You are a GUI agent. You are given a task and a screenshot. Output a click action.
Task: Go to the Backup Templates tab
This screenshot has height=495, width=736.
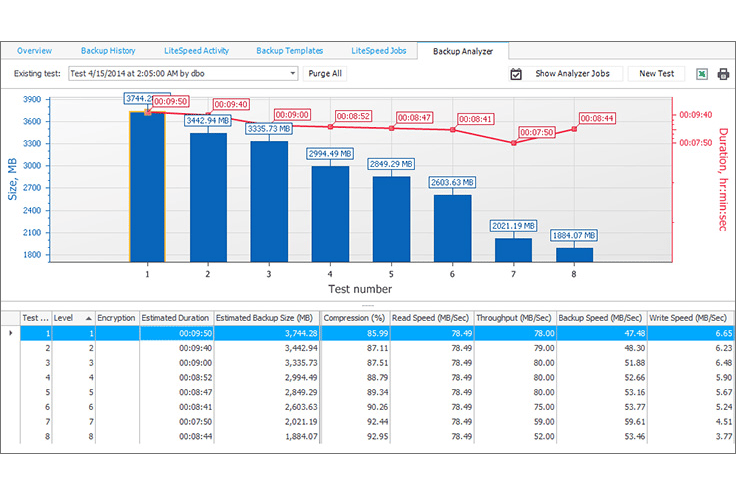click(290, 49)
